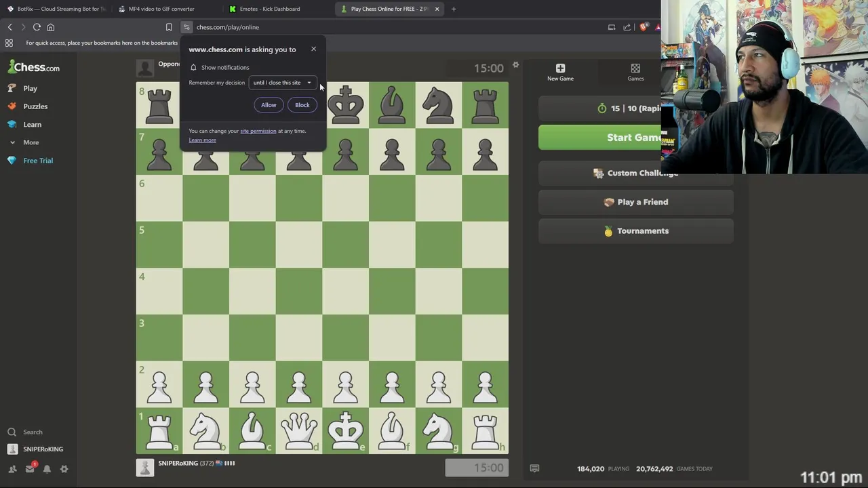Select the white rook on a1
The width and height of the screenshot is (868, 488).
pos(159,431)
